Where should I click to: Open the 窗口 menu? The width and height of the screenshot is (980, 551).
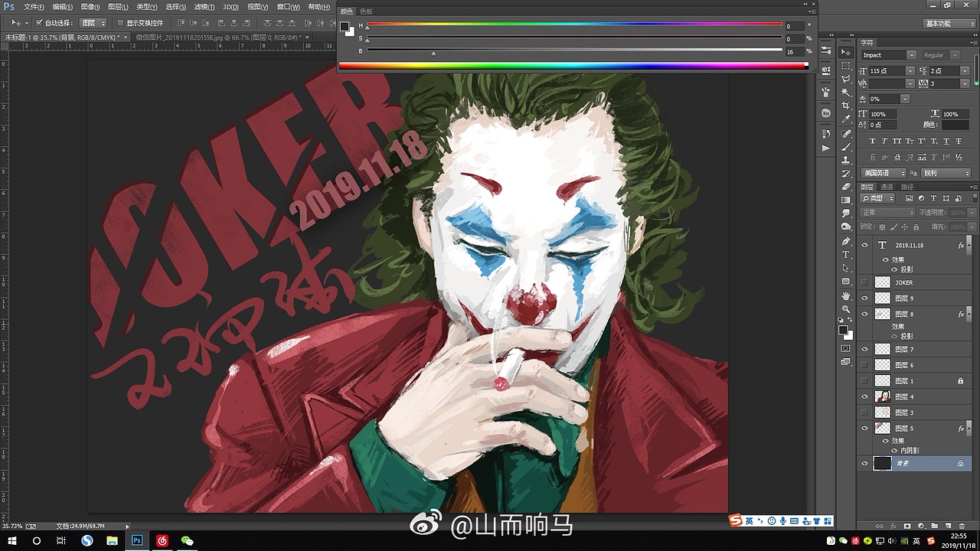click(289, 7)
